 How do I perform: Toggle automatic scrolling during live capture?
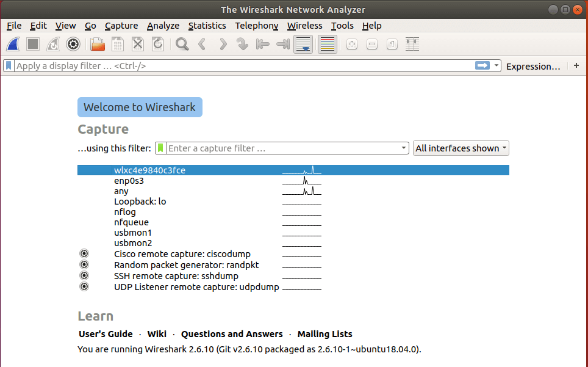tap(303, 45)
